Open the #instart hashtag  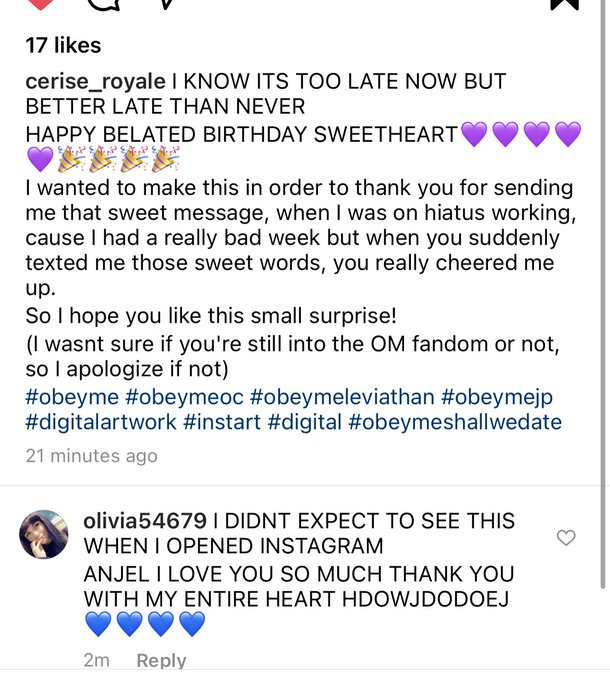tap(222, 422)
